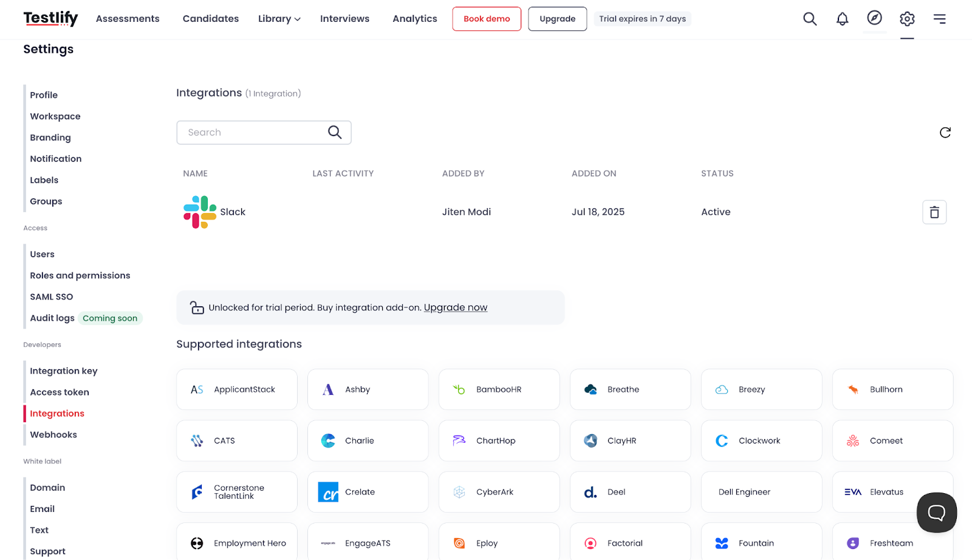Open the global search magnifier icon
The height and width of the screenshot is (560, 972).
[810, 19]
